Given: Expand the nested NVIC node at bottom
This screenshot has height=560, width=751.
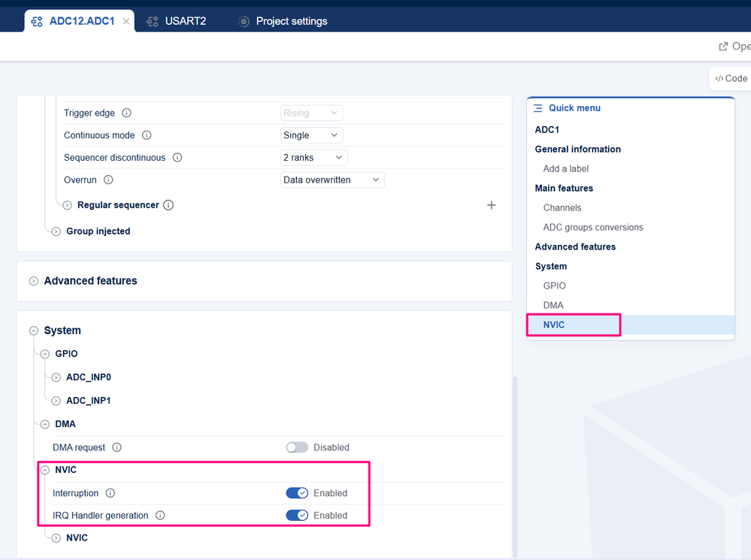Looking at the screenshot, I should [56, 538].
